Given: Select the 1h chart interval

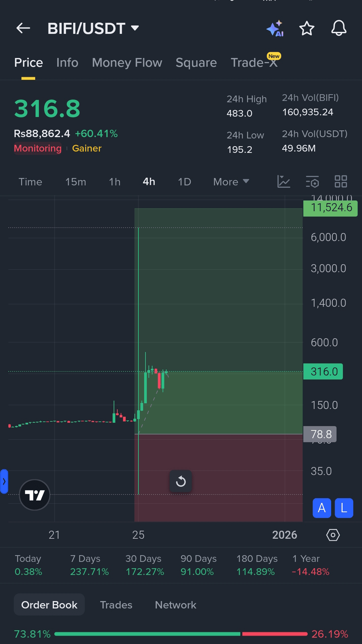Looking at the screenshot, I should point(115,182).
